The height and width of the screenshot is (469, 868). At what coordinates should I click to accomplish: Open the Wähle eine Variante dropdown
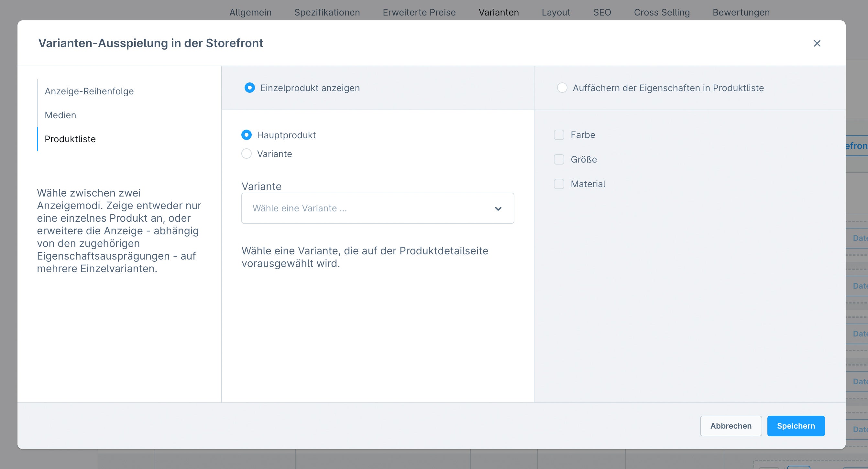pyautogui.click(x=378, y=208)
